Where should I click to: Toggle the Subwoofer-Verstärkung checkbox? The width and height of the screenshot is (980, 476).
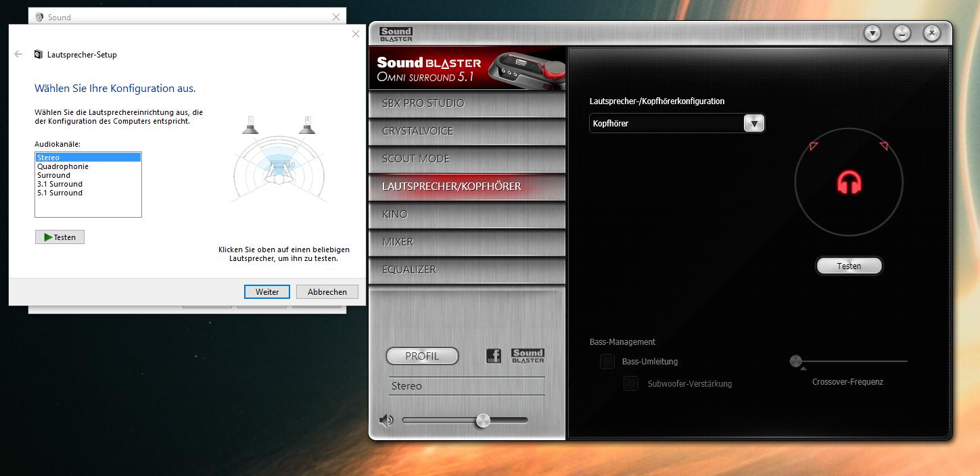(631, 383)
